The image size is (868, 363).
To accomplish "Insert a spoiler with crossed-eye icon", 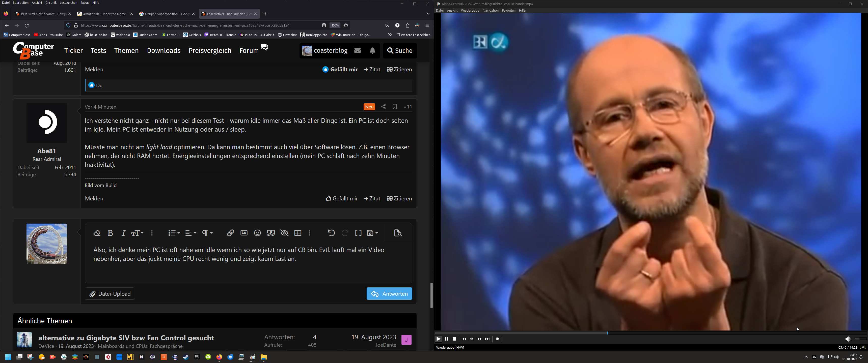I will coord(284,233).
